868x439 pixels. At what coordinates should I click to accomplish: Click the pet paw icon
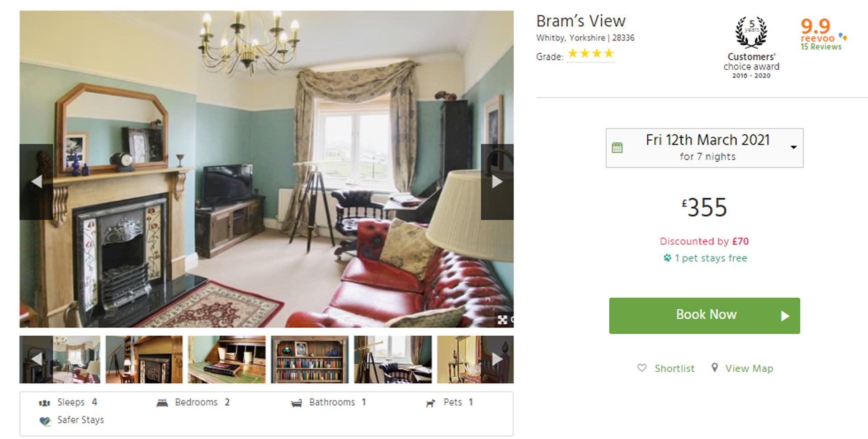click(667, 258)
